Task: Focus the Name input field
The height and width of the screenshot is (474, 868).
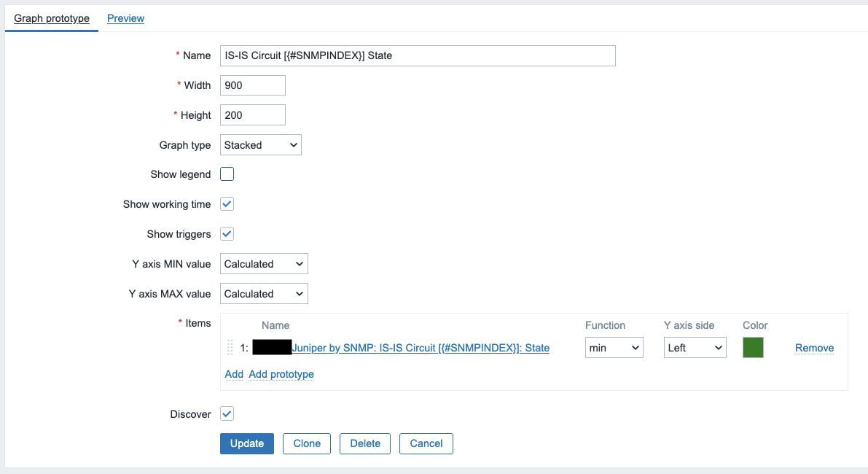Action: (418, 55)
